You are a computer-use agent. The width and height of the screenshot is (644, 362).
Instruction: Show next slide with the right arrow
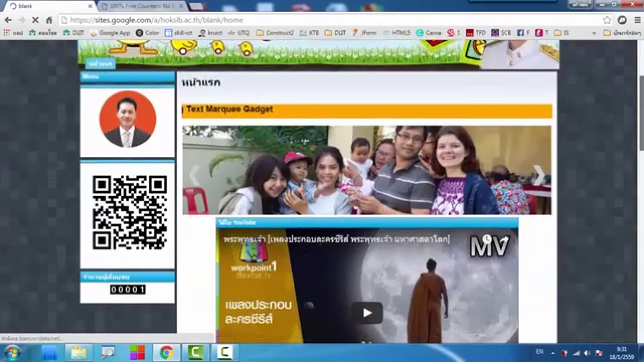pyautogui.click(x=539, y=174)
